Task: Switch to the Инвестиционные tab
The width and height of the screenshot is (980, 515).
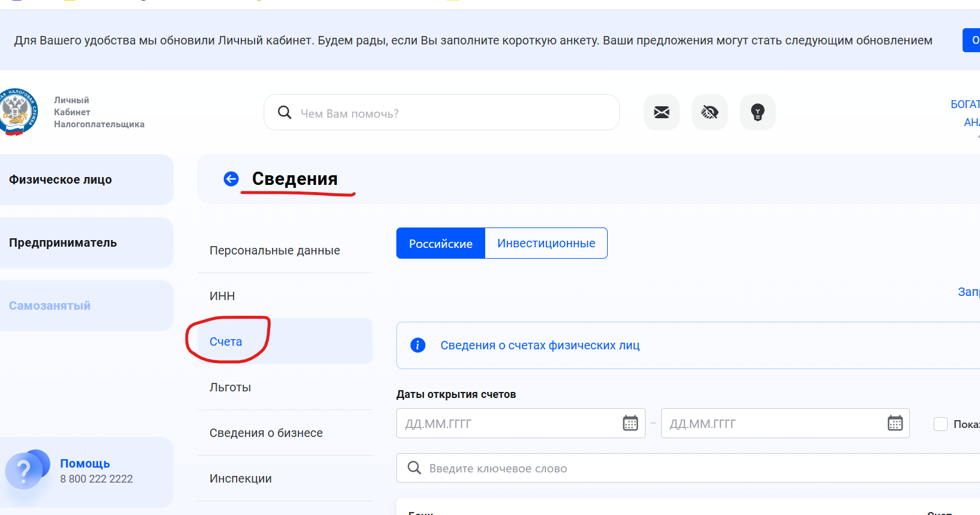Action: point(546,243)
